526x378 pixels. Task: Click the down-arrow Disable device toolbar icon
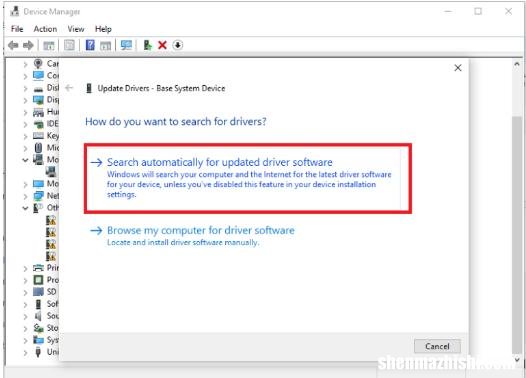tap(177, 45)
